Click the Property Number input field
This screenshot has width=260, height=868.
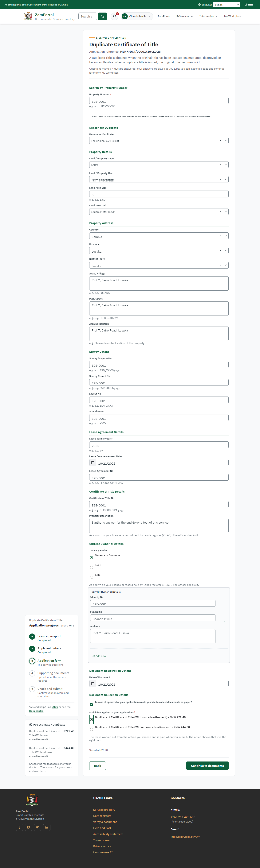pos(159,101)
